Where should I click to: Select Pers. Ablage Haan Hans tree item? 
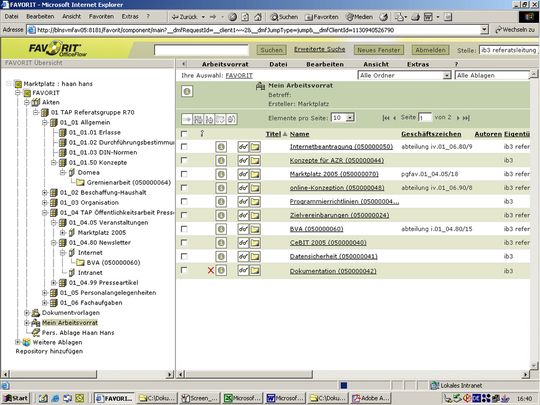click(x=78, y=333)
